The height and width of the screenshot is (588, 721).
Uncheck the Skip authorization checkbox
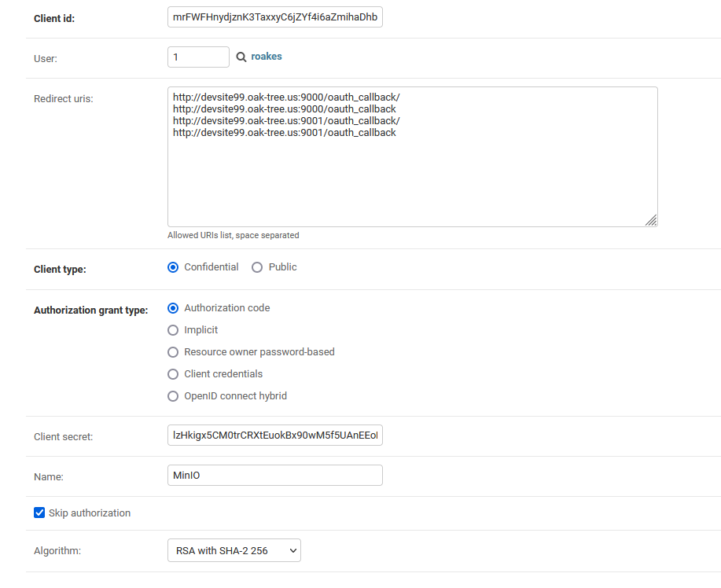click(x=39, y=513)
